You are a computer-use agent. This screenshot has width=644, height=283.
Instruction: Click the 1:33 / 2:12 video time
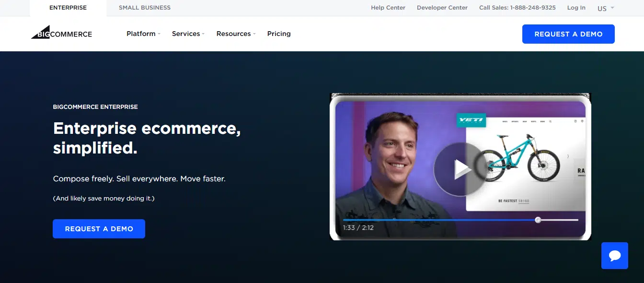(358, 228)
